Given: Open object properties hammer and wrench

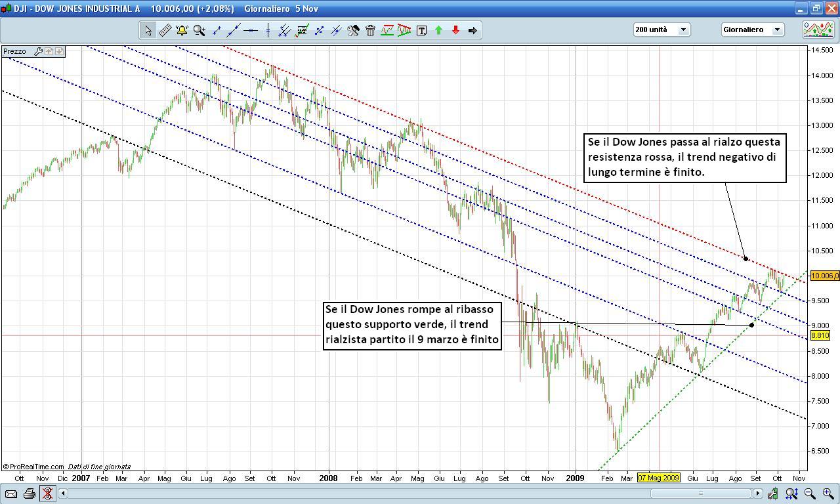Looking at the screenshot, I should [353, 30].
